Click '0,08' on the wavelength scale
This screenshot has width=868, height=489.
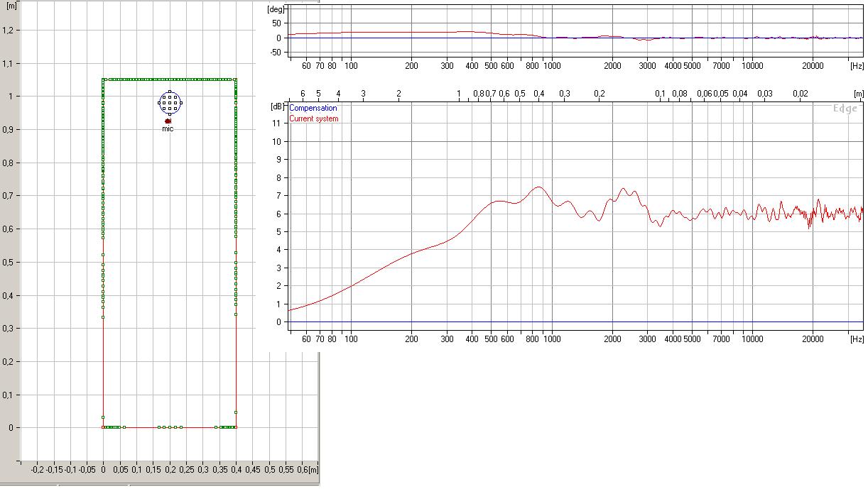pyautogui.click(x=680, y=94)
